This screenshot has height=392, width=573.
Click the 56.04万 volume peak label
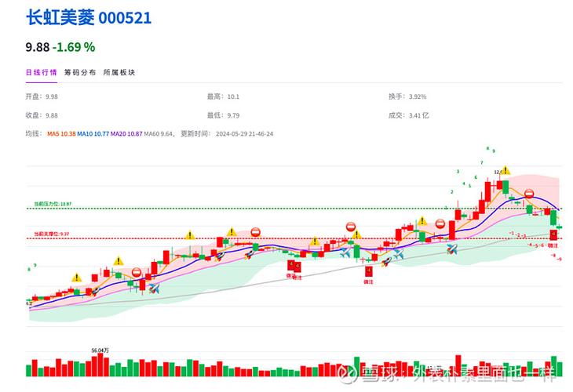pyautogui.click(x=100, y=350)
